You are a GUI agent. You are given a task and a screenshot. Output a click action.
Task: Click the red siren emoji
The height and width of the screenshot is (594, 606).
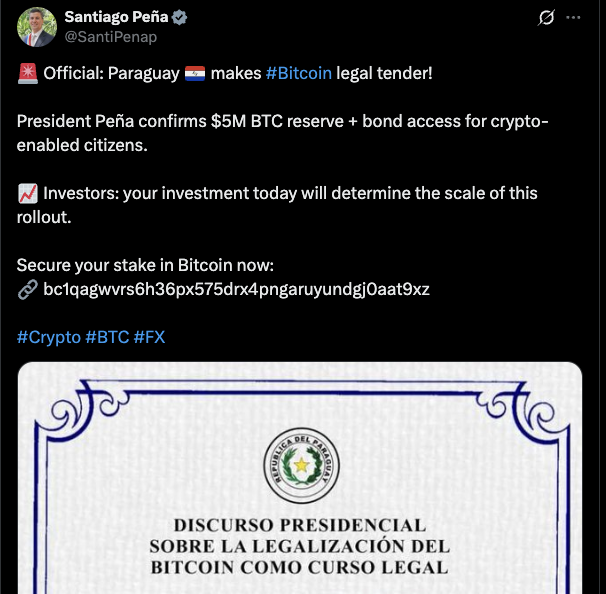click(27, 73)
